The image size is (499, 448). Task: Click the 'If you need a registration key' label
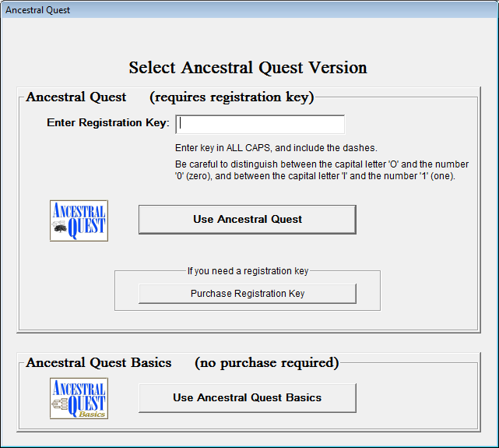click(x=248, y=271)
